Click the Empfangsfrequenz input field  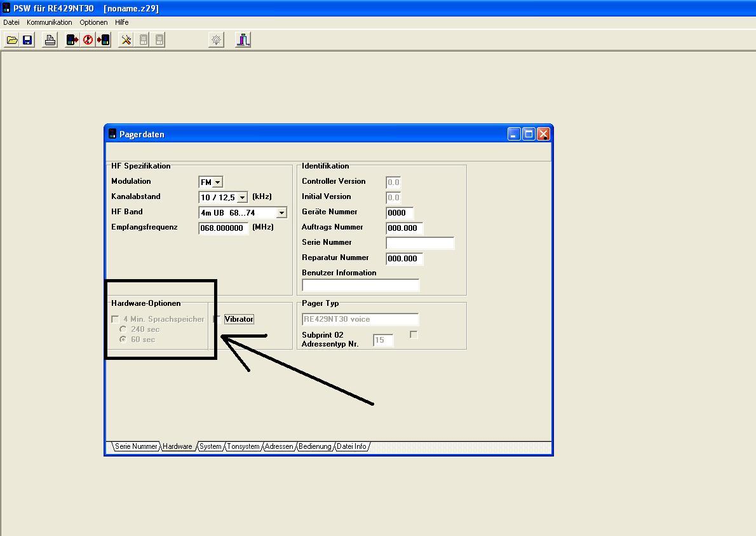tap(222, 228)
